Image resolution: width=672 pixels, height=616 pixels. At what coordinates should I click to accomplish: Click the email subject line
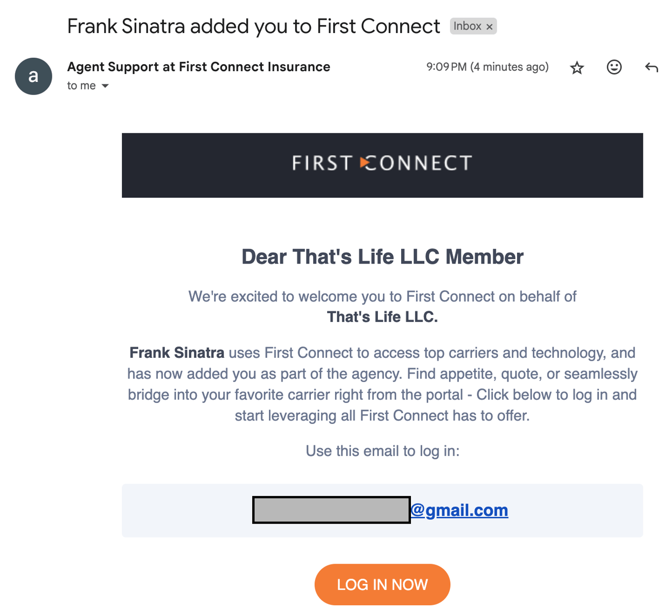(x=254, y=26)
